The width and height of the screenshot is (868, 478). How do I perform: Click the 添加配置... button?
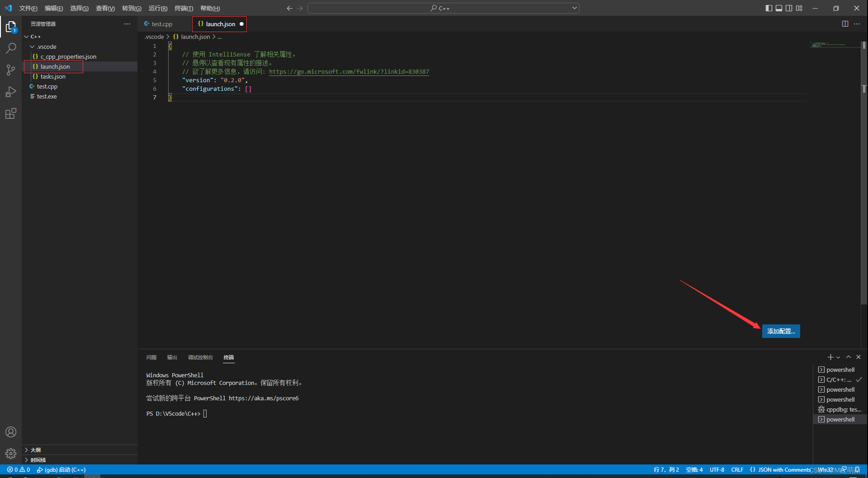pos(781,331)
